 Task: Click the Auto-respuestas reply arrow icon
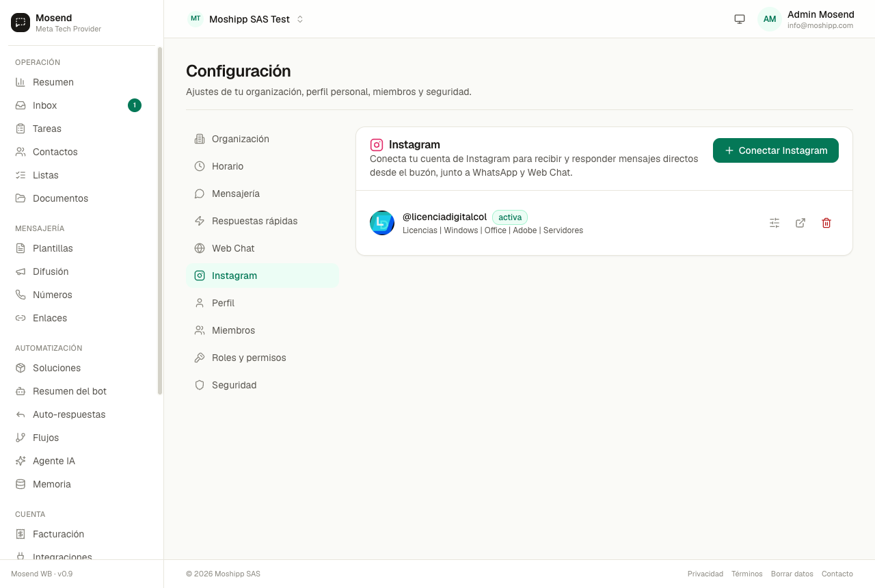(21, 414)
